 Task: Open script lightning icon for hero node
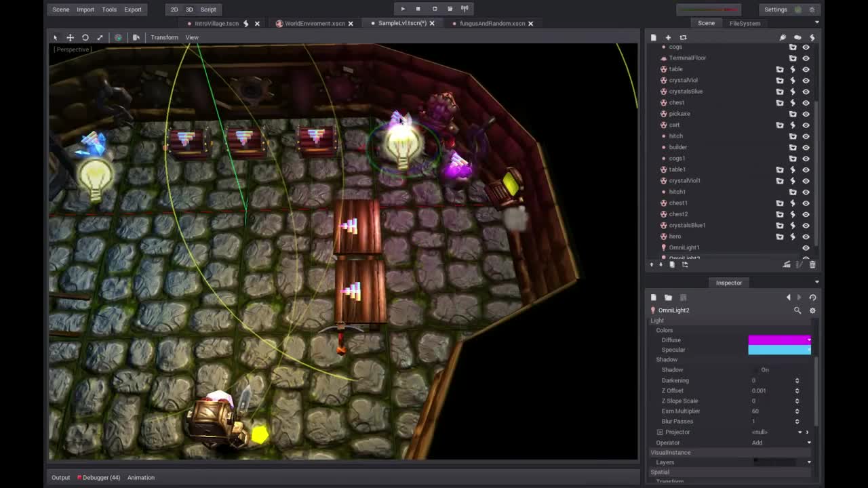click(x=793, y=237)
